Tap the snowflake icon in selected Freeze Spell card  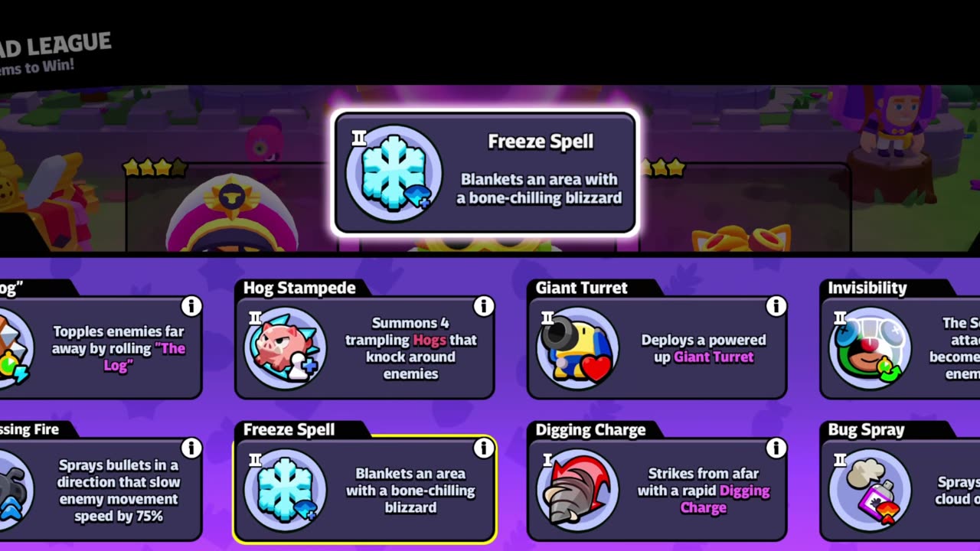[x=286, y=490]
